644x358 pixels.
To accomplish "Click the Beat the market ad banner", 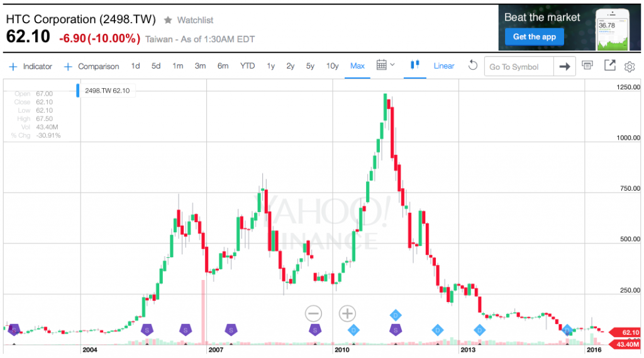I will [x=570, y=28].
